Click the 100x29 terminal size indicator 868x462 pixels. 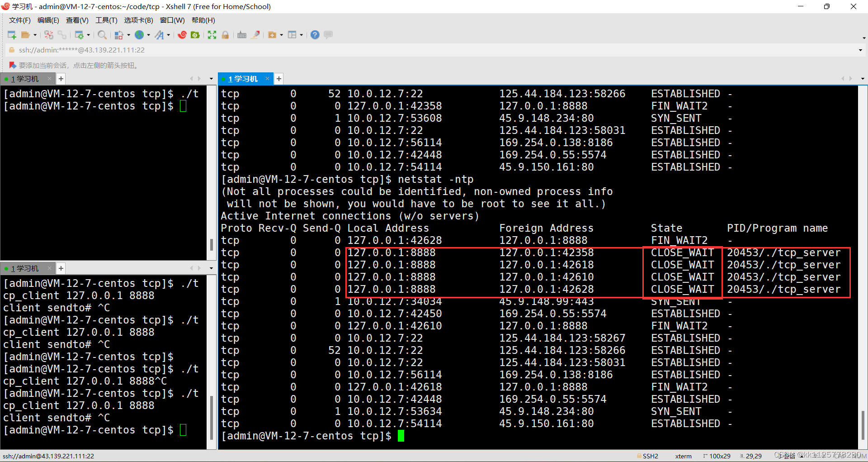pos(717,456)
